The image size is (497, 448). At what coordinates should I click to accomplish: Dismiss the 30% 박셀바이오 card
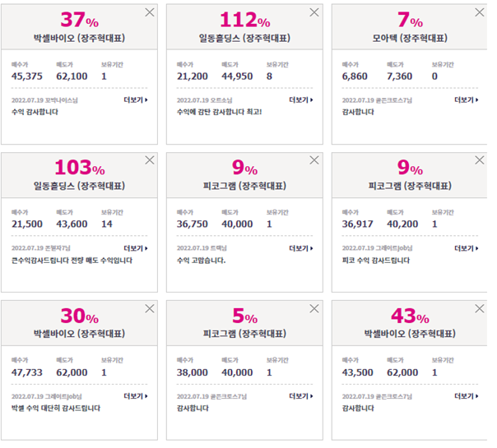(150, 308)
